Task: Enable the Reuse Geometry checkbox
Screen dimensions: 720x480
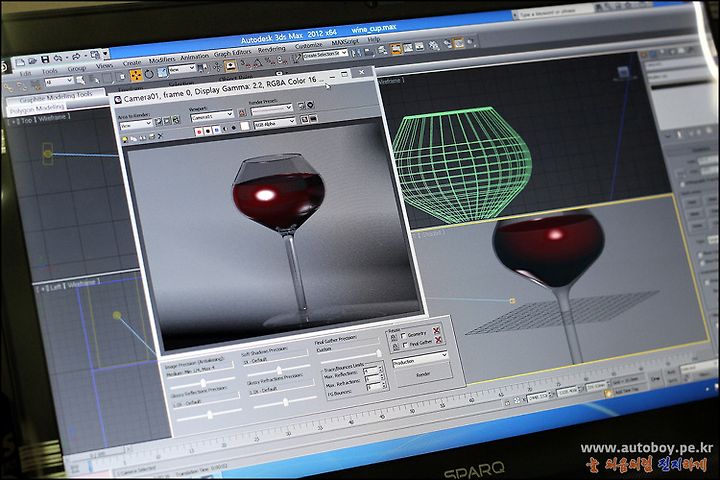Action: pyautogui.click(x=404, y=336)
